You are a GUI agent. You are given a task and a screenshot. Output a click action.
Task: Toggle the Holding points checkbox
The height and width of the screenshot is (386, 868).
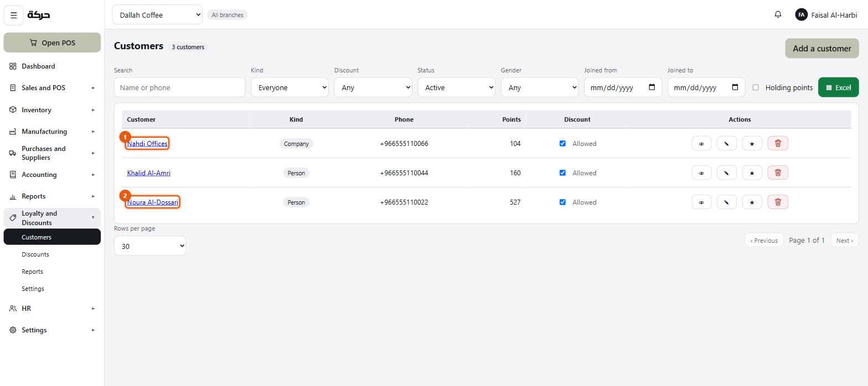[756, 87]
